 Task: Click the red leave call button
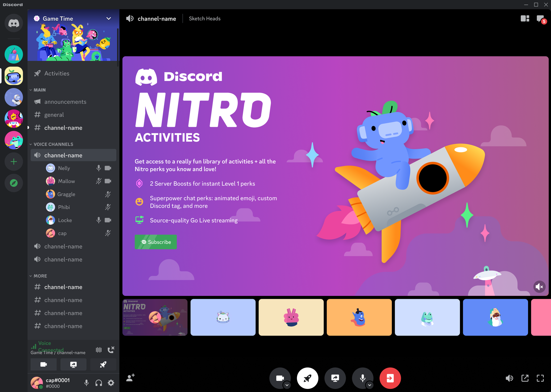(x=390, y=378)
